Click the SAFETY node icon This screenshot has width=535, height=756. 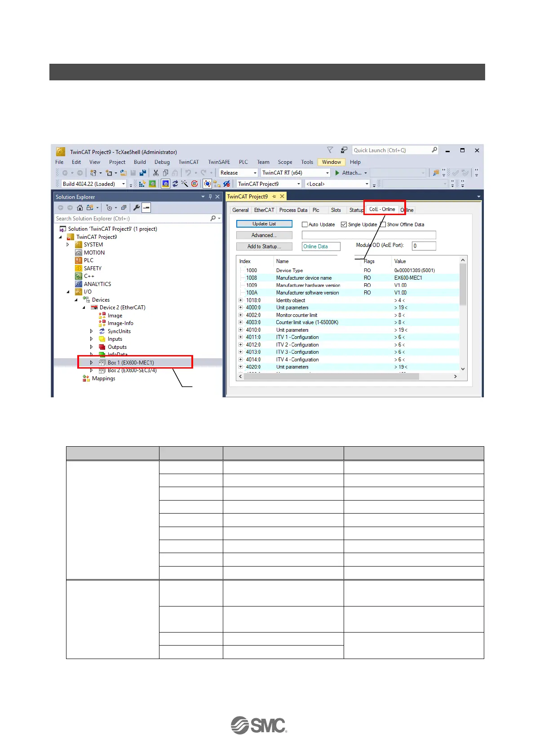(79, 268)
